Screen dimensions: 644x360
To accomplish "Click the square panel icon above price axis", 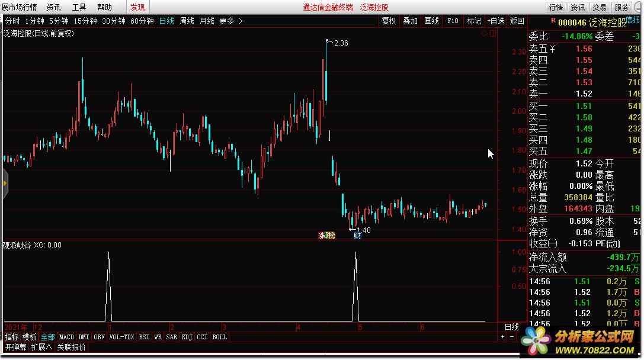I will tap(493, 34).
